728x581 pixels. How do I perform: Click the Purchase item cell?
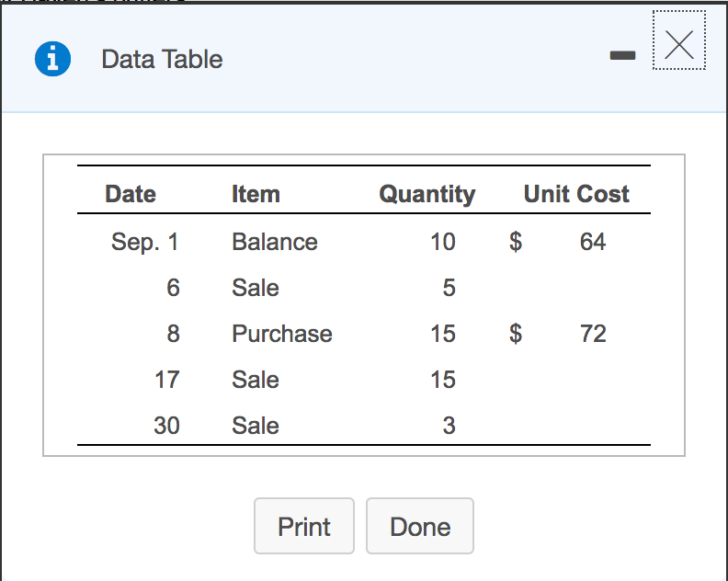click(281, 334)
